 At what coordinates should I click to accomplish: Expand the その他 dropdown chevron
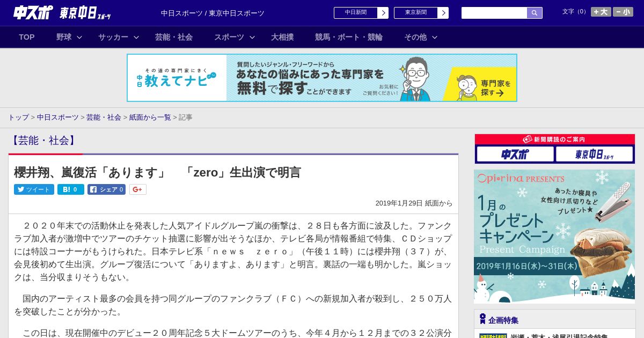click(x=435, y=37)
